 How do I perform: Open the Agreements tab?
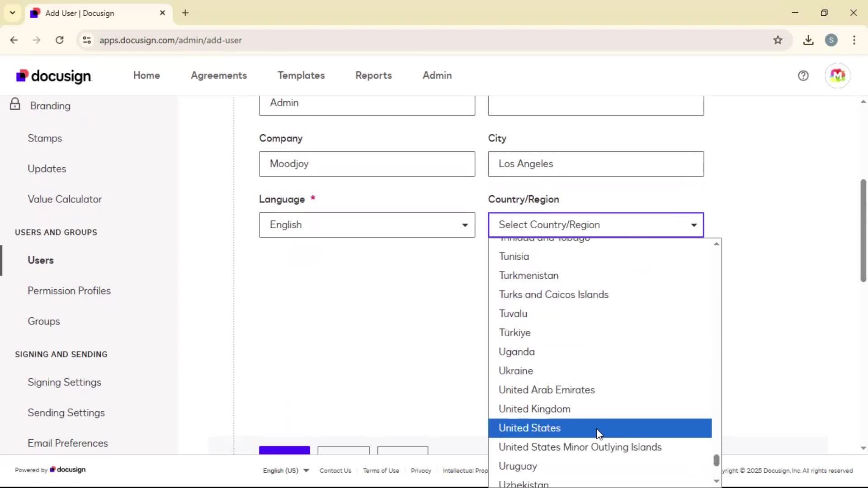point(219,75)
